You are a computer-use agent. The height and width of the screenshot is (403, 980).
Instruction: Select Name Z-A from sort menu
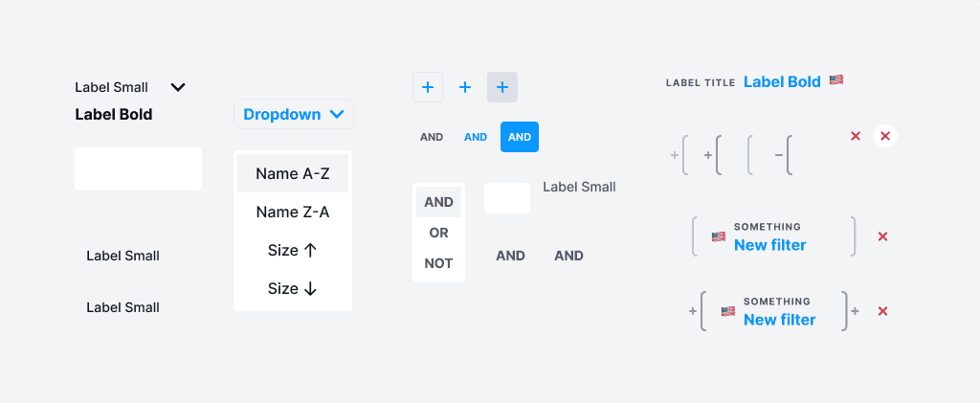pyautogui.click(x=292, y=212)
